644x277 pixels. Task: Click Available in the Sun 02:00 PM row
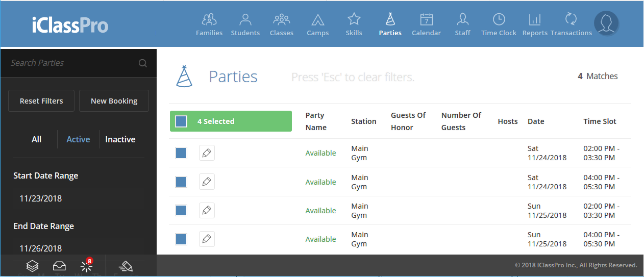(320, 211)
